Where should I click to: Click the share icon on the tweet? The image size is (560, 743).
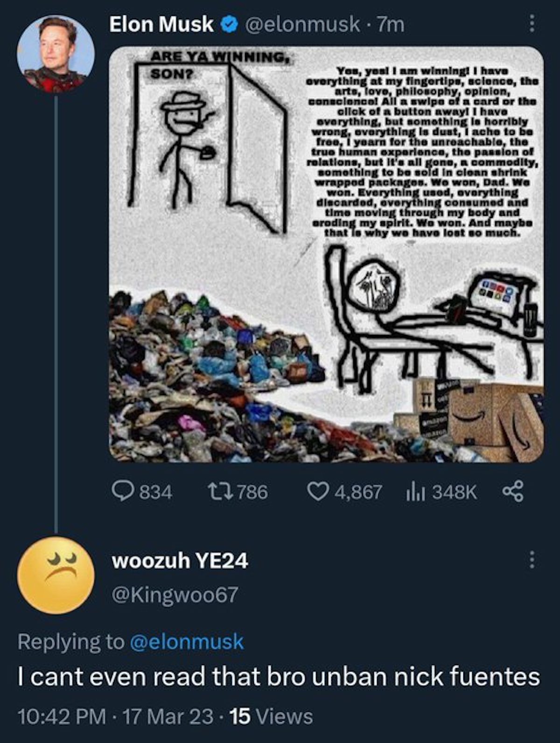pyautogui.click(x=512, y=491)
